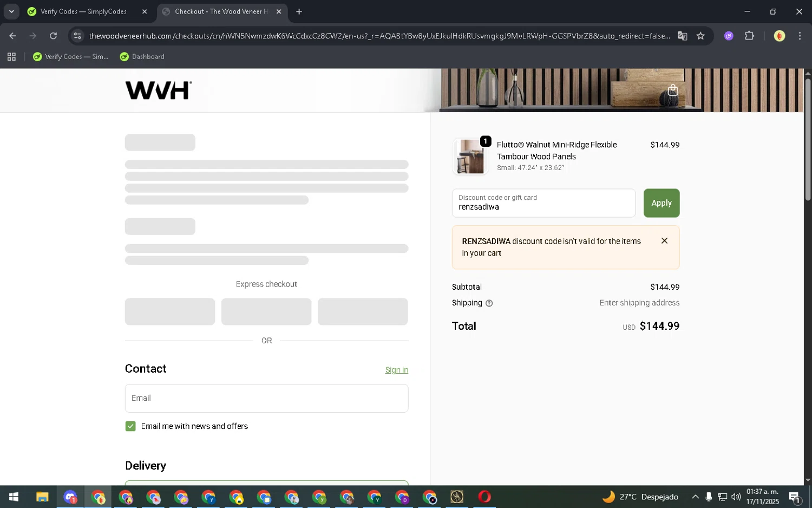The width and height of the screenshot is (812, 508).
Task: Dismiss the RENZSADIWA invalid code message
Action: [664, 240]
